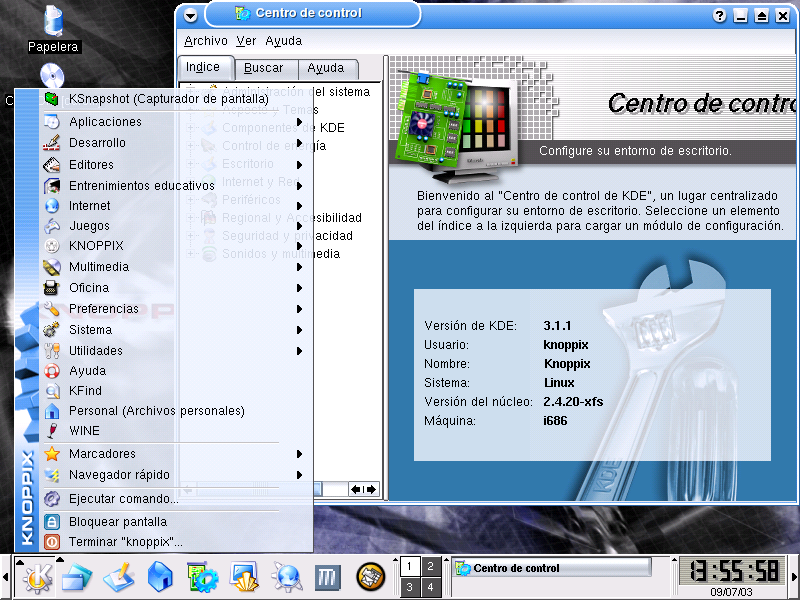Select Bloquear pantalla to lock the screen

[x=117, y=522]
